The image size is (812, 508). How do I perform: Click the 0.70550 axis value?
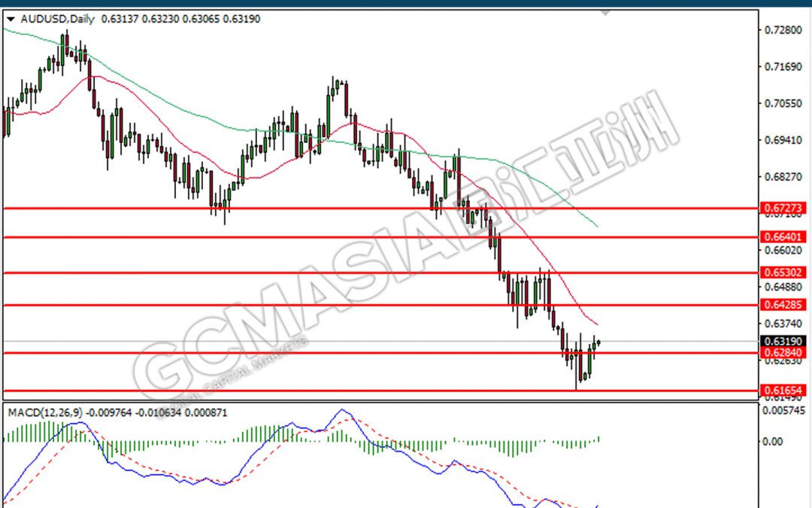tap(783, 104)
